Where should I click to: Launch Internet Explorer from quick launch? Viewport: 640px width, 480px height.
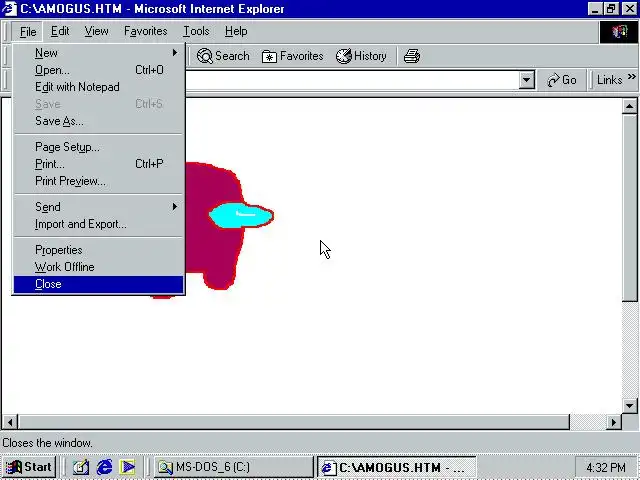click(104, 467)
